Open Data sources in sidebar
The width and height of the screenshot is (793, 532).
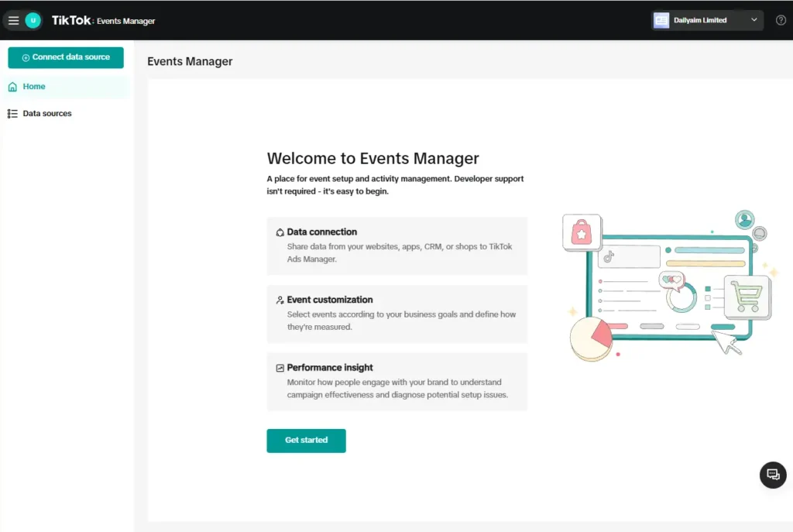[x=66, y=114]
